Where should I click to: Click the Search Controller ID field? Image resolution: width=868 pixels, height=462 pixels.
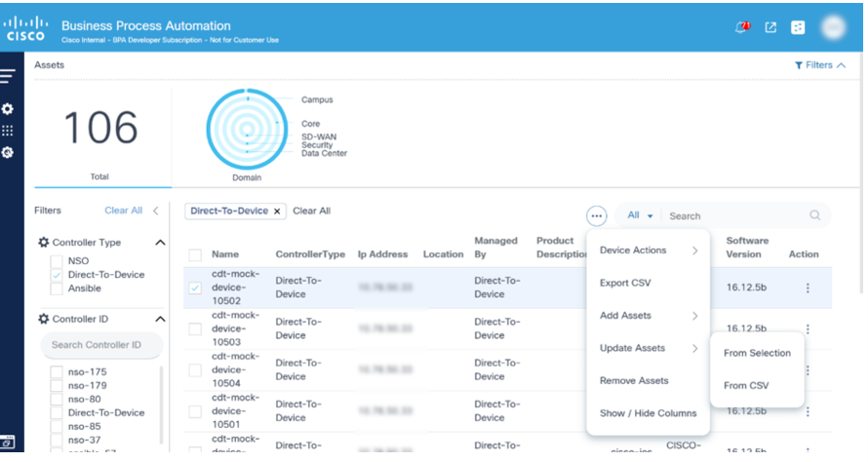click(99, 345)
